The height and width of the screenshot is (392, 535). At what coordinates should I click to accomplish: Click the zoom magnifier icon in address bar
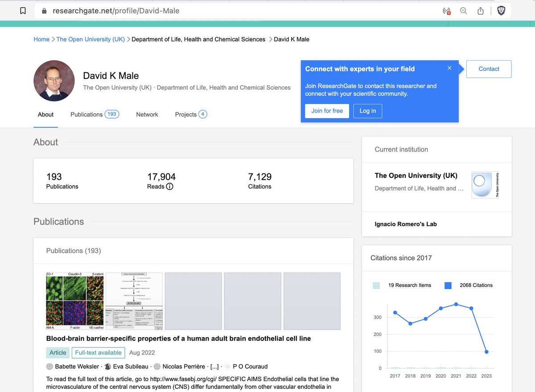coord(464,11)
